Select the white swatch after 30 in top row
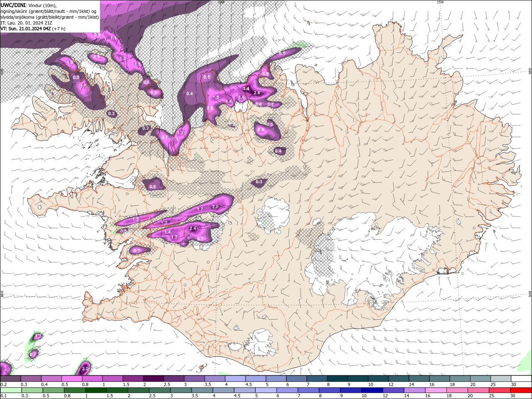532x399 pixels. tap(521, 378)
